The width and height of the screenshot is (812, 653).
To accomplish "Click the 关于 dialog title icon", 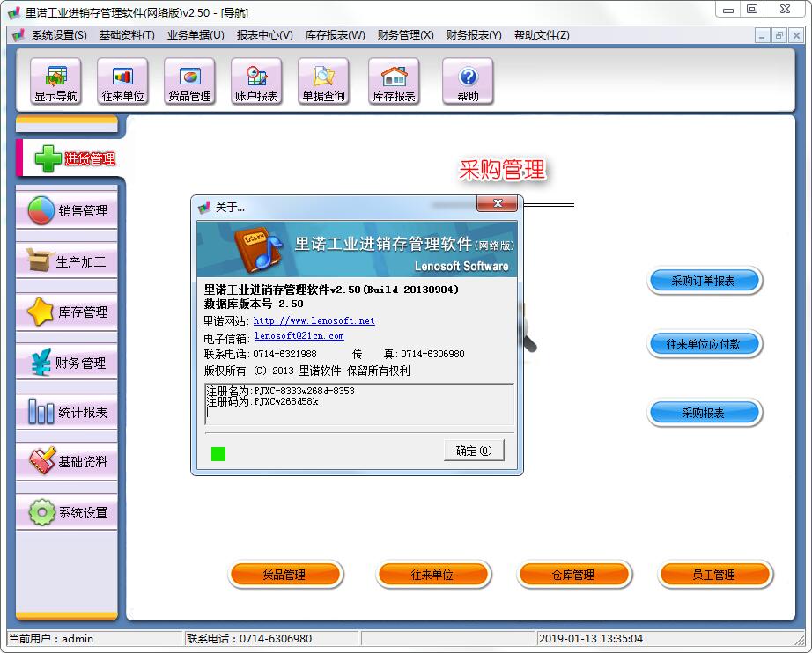I will click(x=204, y=208).
